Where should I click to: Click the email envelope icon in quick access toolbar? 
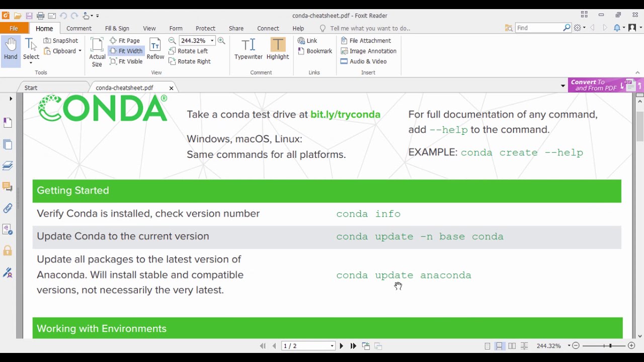pyautogui.click(x=52, y=16)
